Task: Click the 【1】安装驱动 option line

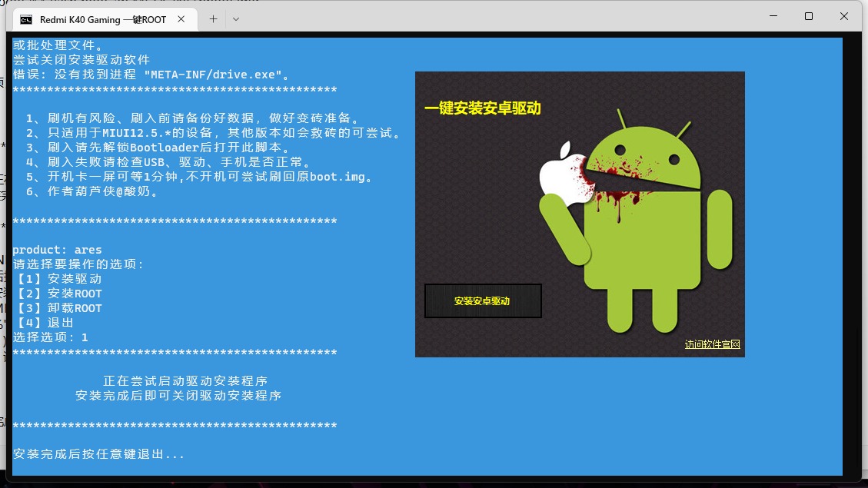Action: click(x=58, y=279)
